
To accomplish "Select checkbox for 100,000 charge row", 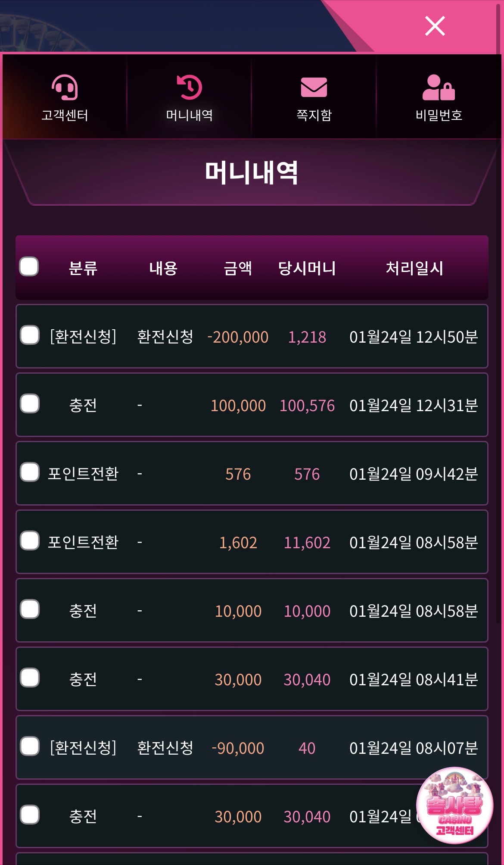I will pos(30,404).
